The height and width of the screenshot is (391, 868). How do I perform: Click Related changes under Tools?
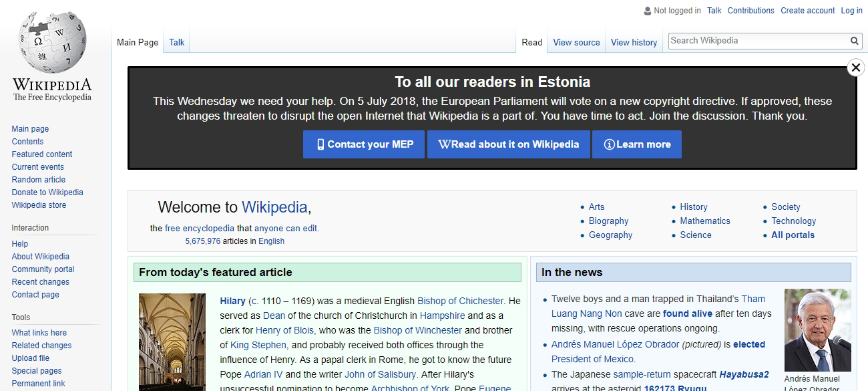41,346
